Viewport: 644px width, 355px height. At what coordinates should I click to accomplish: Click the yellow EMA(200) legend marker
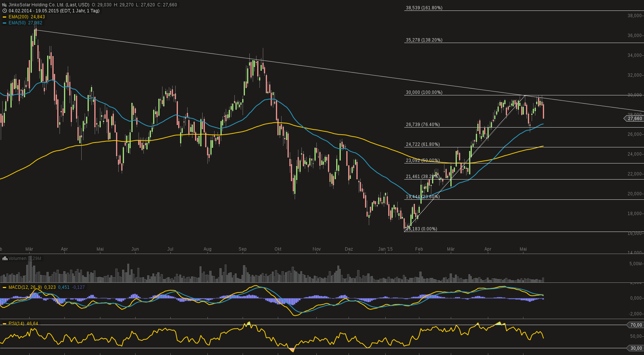tap(4, 17)
